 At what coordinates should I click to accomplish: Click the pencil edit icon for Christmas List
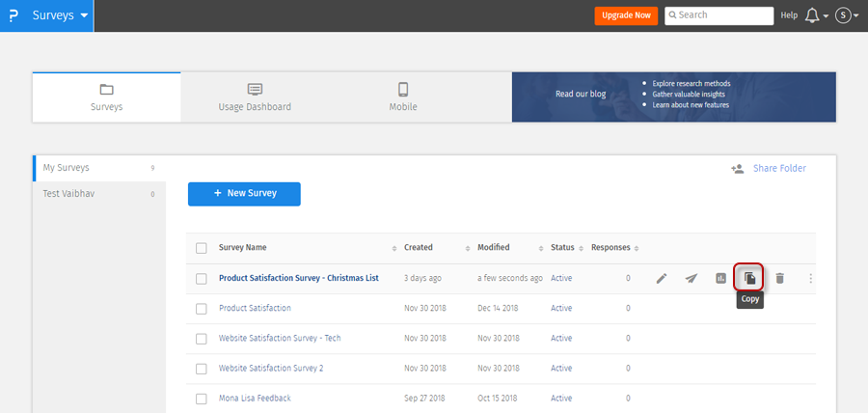click(662, 279)
